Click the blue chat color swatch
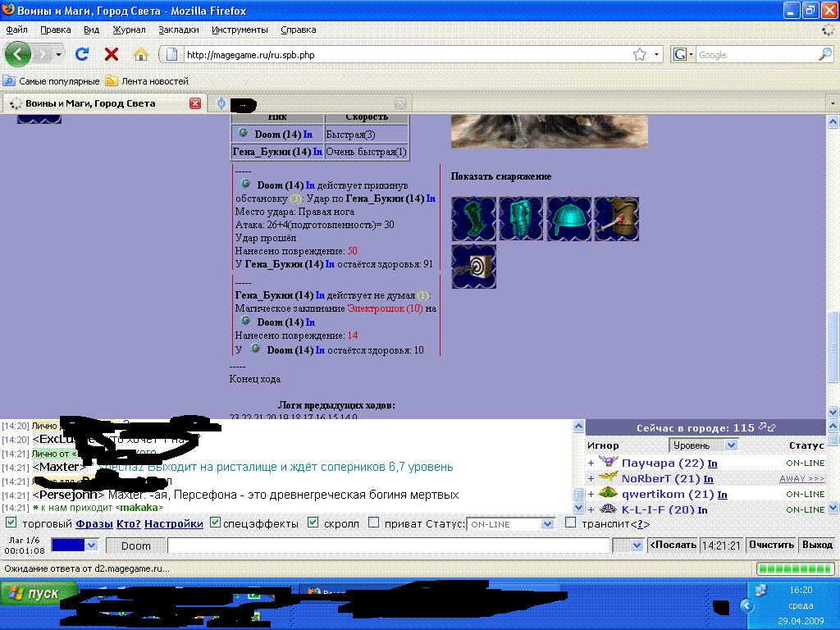 click(x=68, y=546)
